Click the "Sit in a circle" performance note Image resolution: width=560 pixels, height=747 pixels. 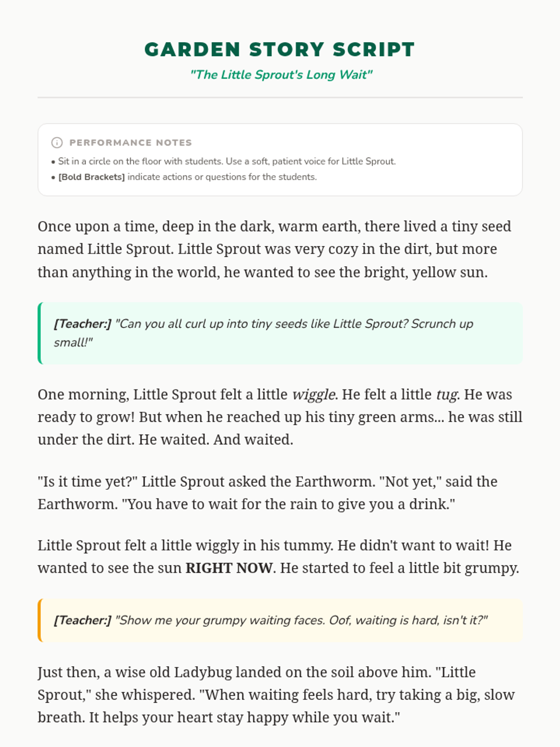pyautogui.click(x=226, y=162)
